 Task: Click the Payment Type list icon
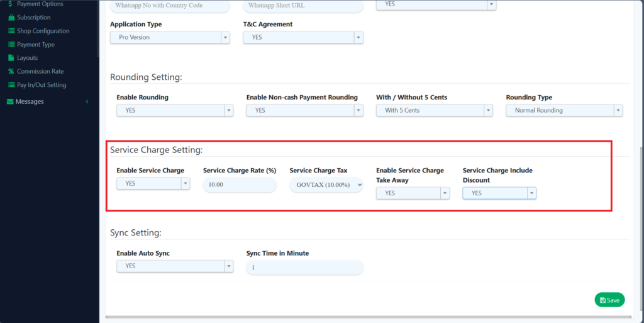point(11,45)
